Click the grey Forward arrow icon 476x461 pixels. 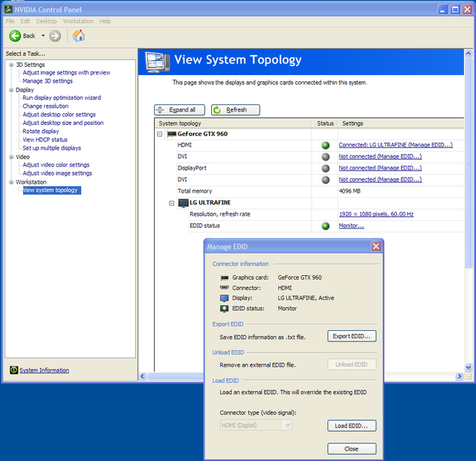(x=55, y=36)
